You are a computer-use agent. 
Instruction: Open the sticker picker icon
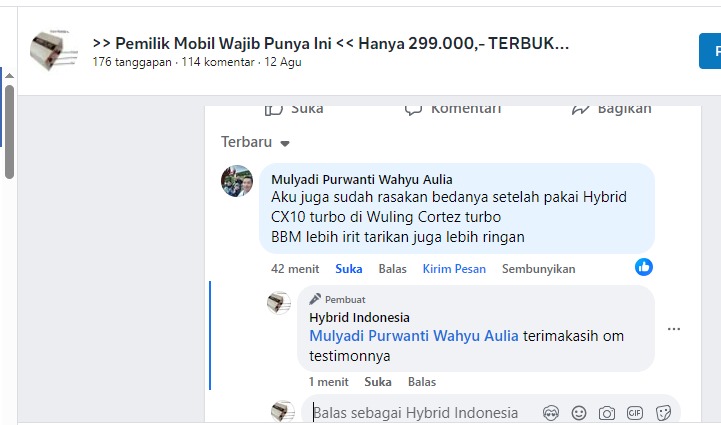coord(664,413)
